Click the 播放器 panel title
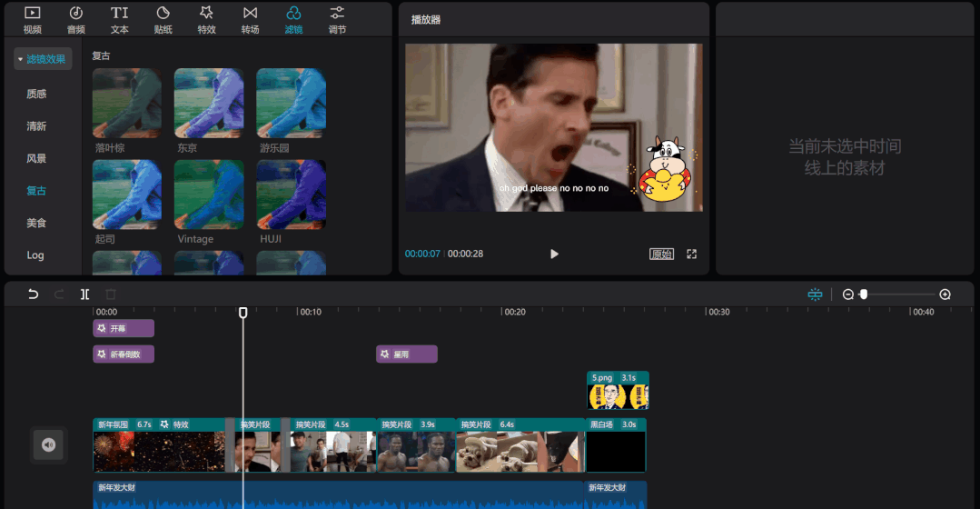This screenshot has width=980, height=509. (426, 19)
